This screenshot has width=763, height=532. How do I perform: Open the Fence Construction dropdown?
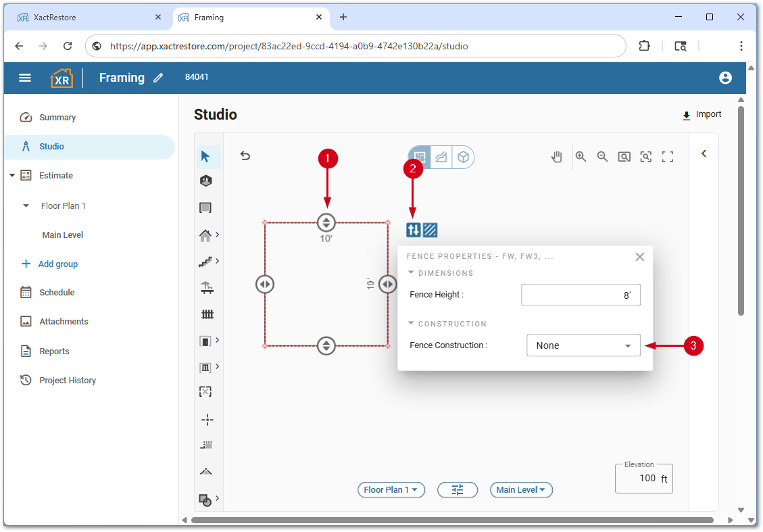tap(583, 345)
